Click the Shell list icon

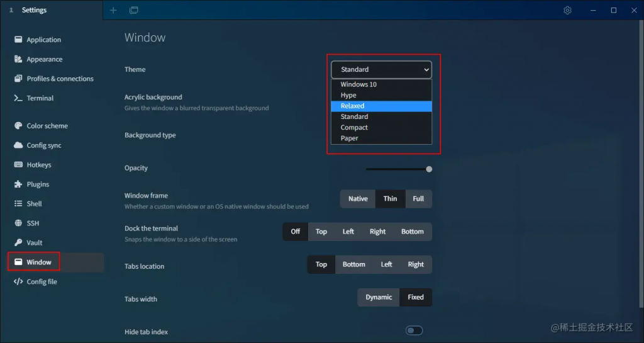[18, 204]
